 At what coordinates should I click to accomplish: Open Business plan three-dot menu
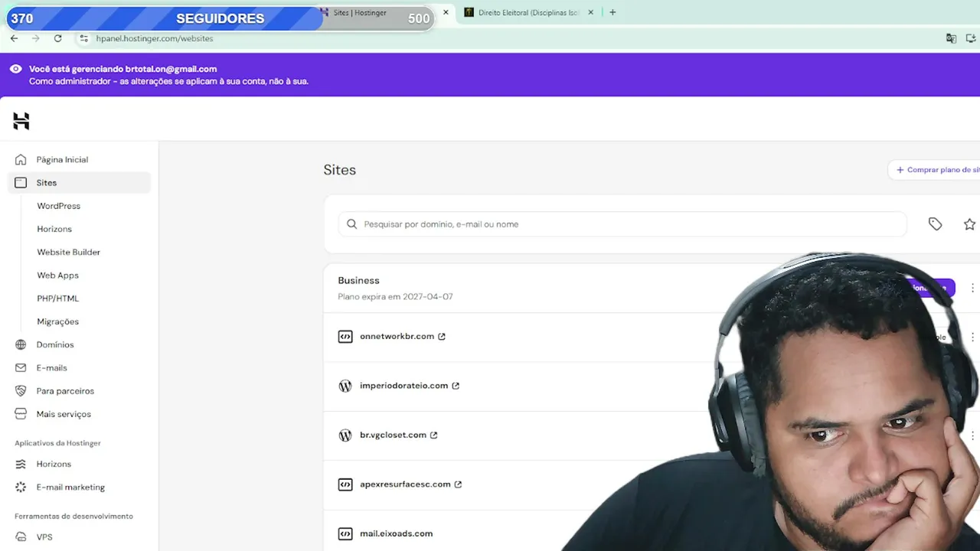(x=972, y=288)
